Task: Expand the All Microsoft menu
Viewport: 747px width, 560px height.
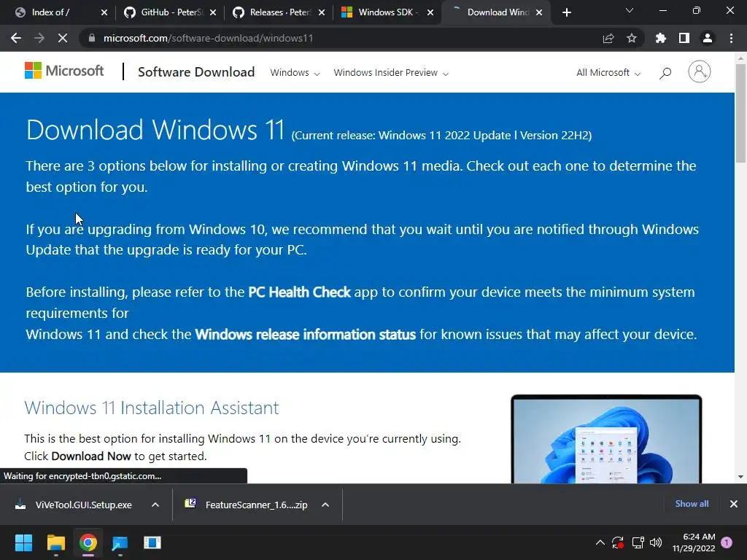Action: point(608,73)
